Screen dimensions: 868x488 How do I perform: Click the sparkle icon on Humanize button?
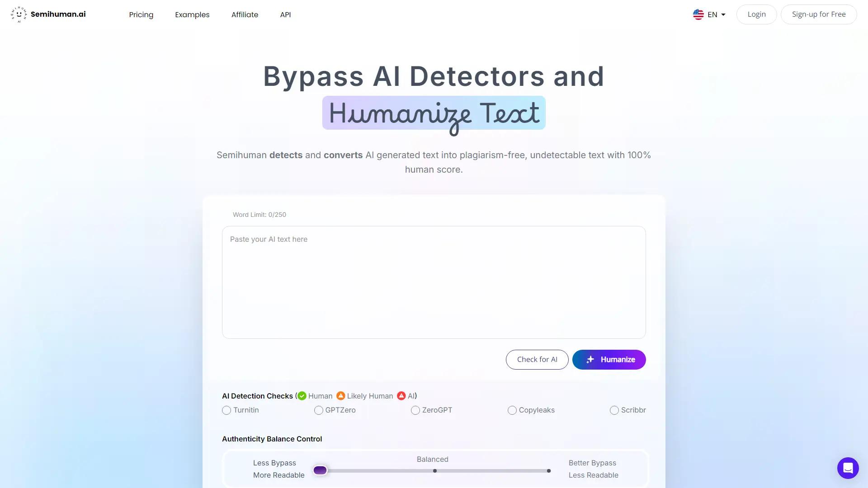tap(590, 360)
